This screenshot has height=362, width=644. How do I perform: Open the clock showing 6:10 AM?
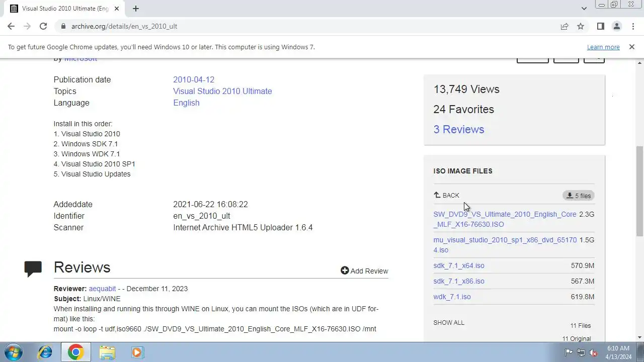point(618,352)
